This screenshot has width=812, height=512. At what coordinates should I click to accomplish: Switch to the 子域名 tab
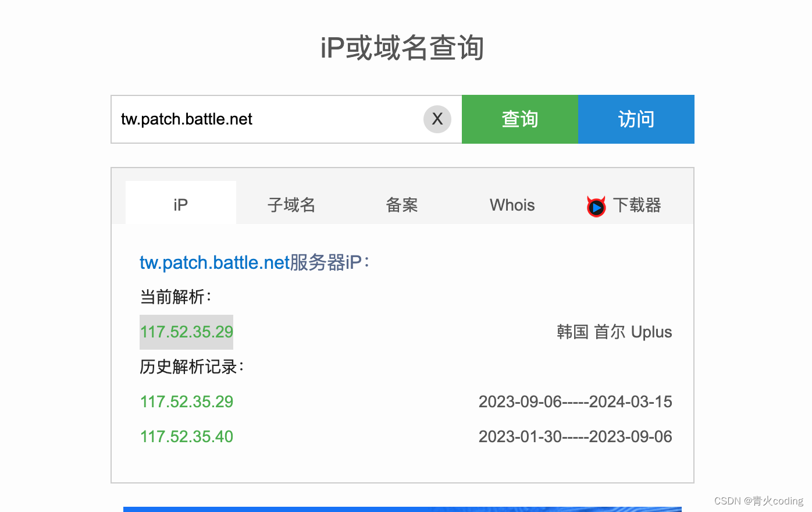[291, 205]
